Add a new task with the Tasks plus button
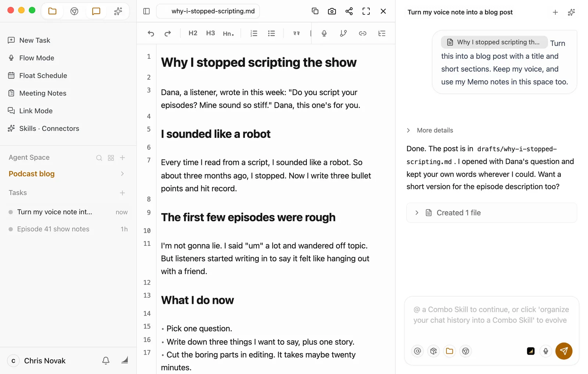588x374 pixels. (x=122, y=193)
